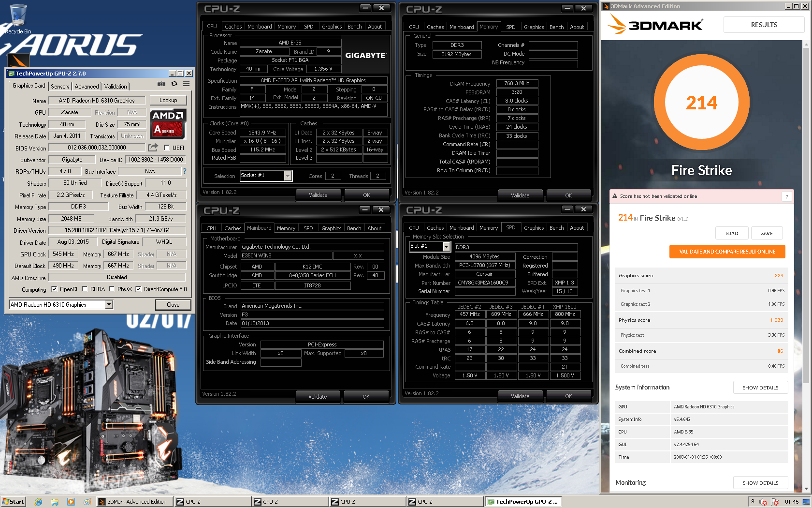The height and width of the screenshot is (508, 812).
Task: Click the Close button in GPU-Z
Action: coord(173,305)
